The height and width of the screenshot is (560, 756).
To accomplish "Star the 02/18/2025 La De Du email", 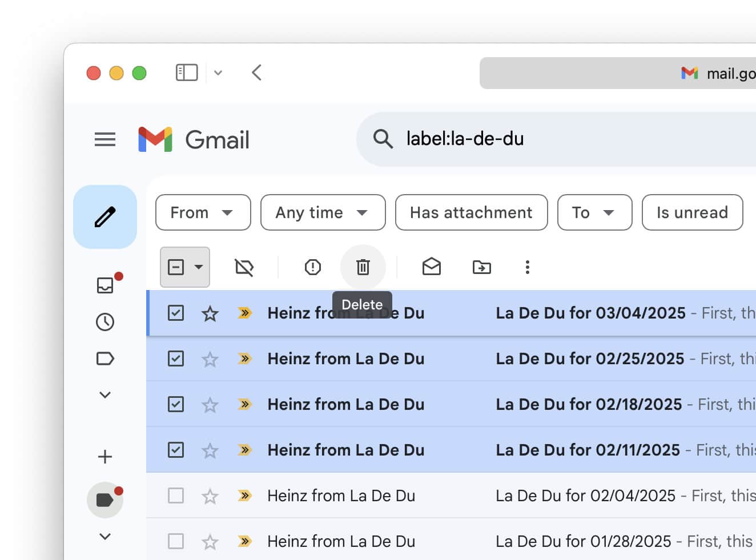I will point(210,404).
